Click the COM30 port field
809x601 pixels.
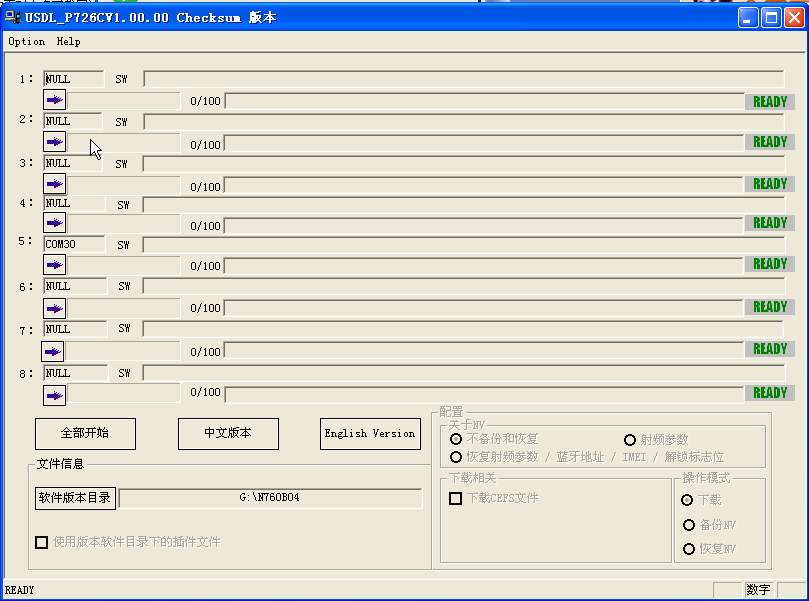pyautogui.click(x=75, y=244)
